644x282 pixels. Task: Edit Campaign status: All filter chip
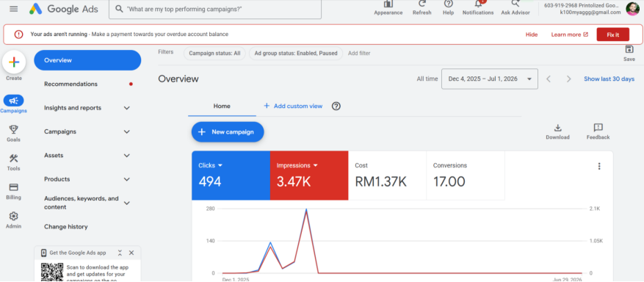tap(214, 54)
